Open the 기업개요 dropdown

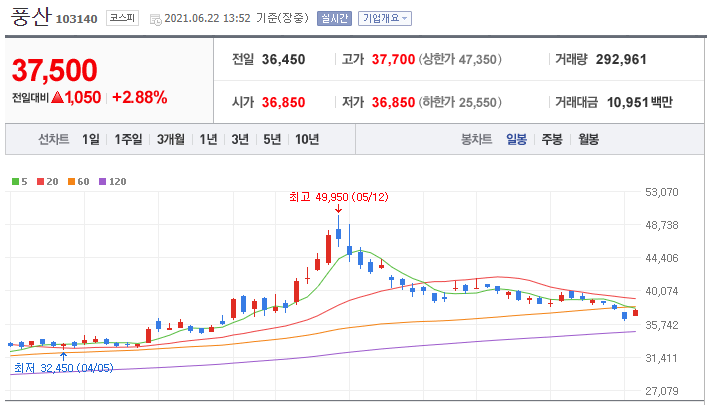[x=385, y=18]
